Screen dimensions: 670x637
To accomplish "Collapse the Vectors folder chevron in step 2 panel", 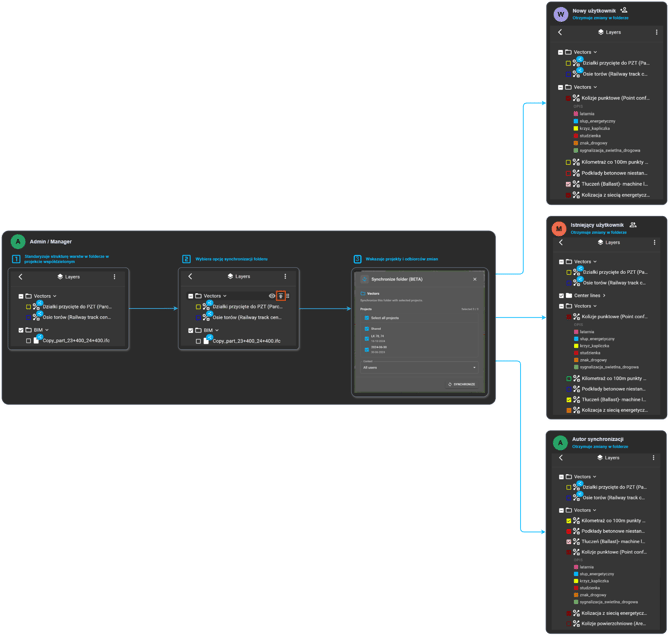I will pos(225,296).
